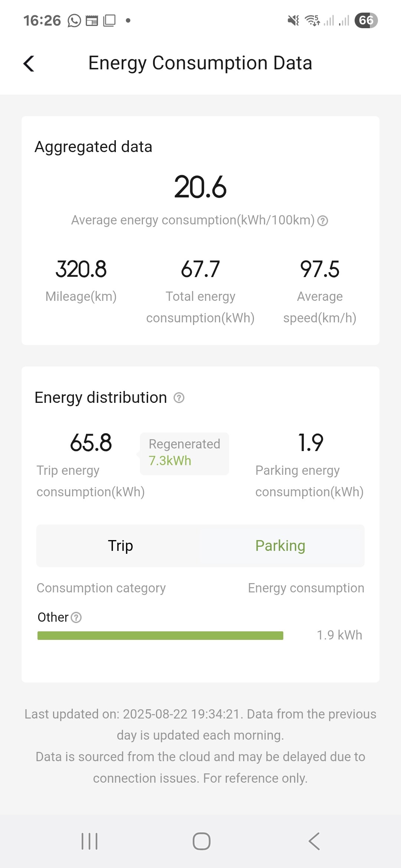Tap Energy distribution help icon

179,398
